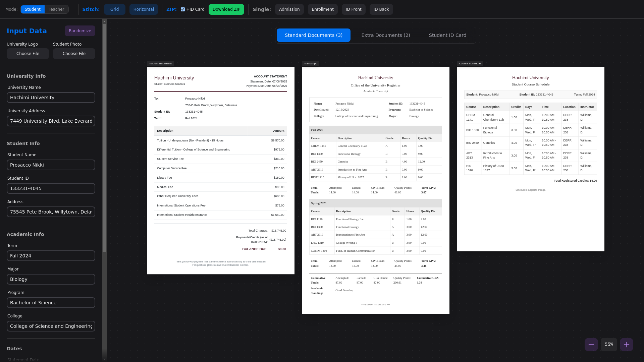The height and width of the screenshot is (362, 644).
Task: Click 'BIO 2450' in course schedule
Action: click(472, 143)
